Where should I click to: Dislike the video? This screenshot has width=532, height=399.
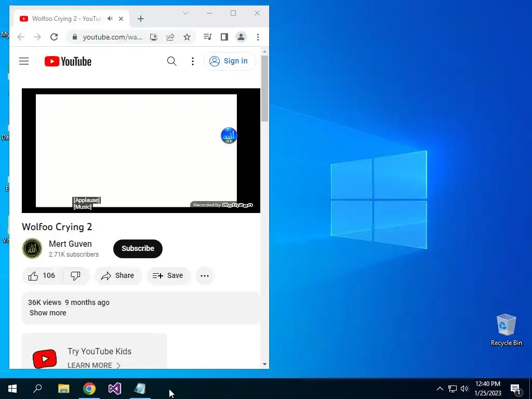(x=76, y=275)
